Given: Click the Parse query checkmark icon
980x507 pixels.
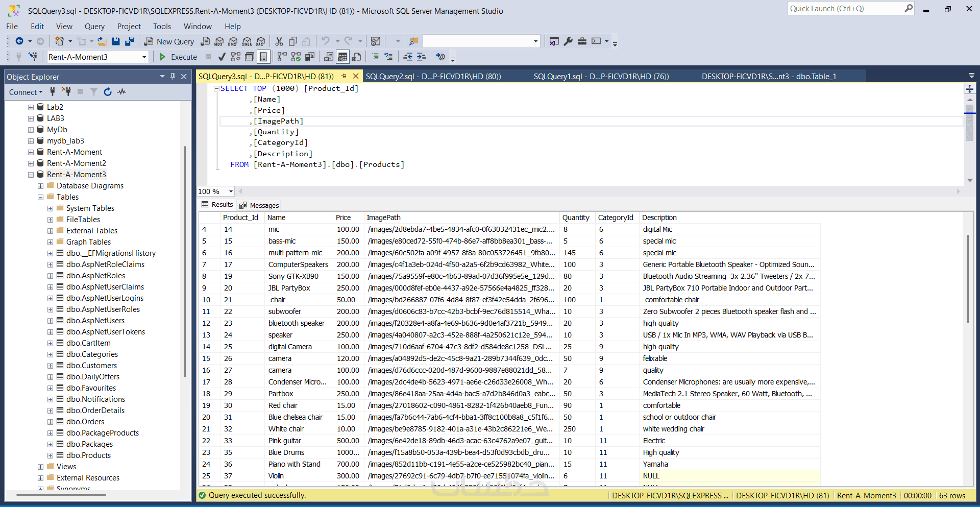Looking at the screenshot, I should tap(222, 57).
